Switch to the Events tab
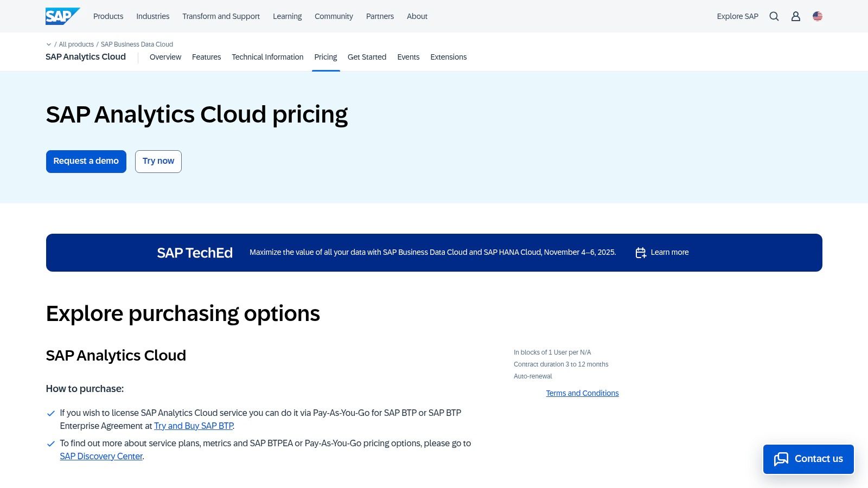Image resolution: width=868 pixels, height=488 pixels. click(408, 57)
